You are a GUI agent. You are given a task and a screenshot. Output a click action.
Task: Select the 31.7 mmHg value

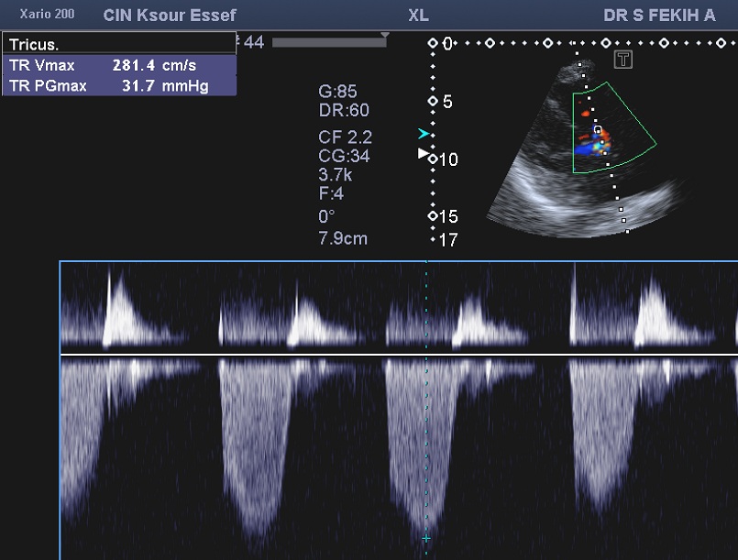coord(165,85)
